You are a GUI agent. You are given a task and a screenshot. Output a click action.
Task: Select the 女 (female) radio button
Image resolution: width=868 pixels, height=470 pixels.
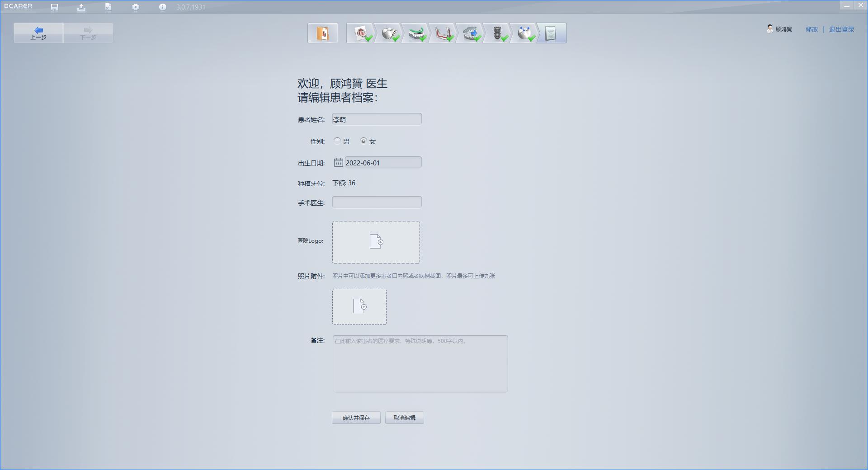pos(363,141)
